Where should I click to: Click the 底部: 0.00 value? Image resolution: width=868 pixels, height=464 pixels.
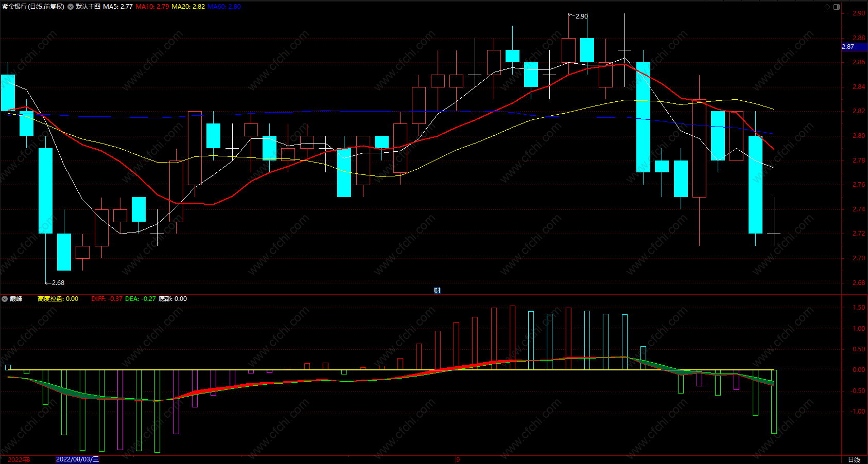click(173, 299)
